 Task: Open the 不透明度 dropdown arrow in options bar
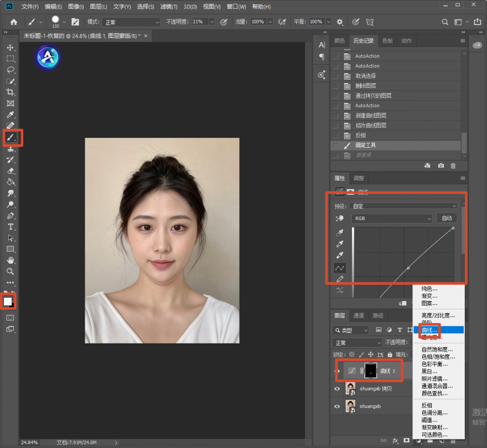pyautogui.click(x=212, y=22)
